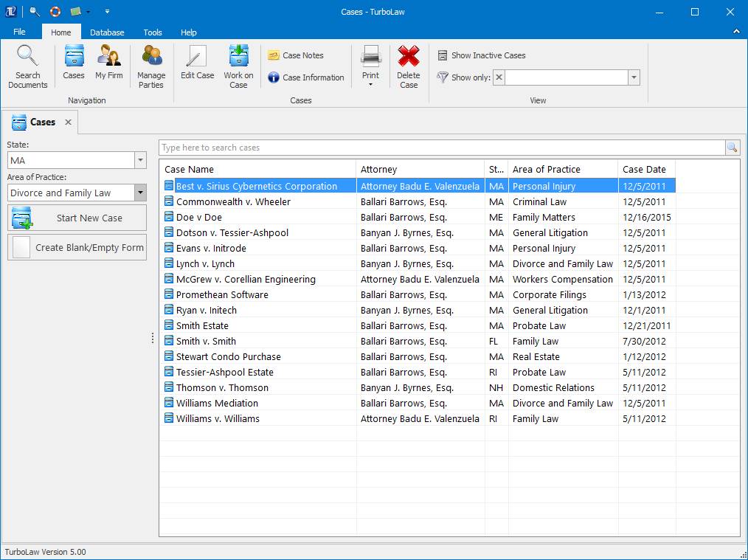Click the case search input field
Image resolution: width=748 pixels, height=560 pixels.
442,148
